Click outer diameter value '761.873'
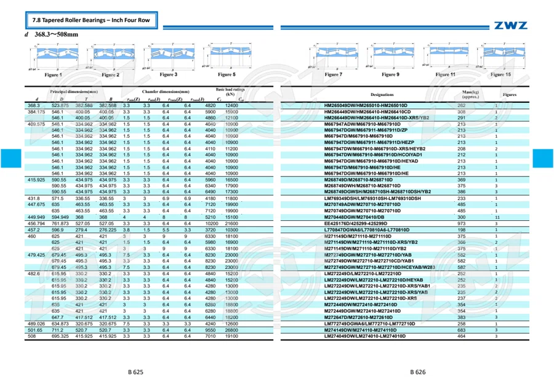This screenshot has height=392, width=554. pyautogui.click(x=60, y=223)
